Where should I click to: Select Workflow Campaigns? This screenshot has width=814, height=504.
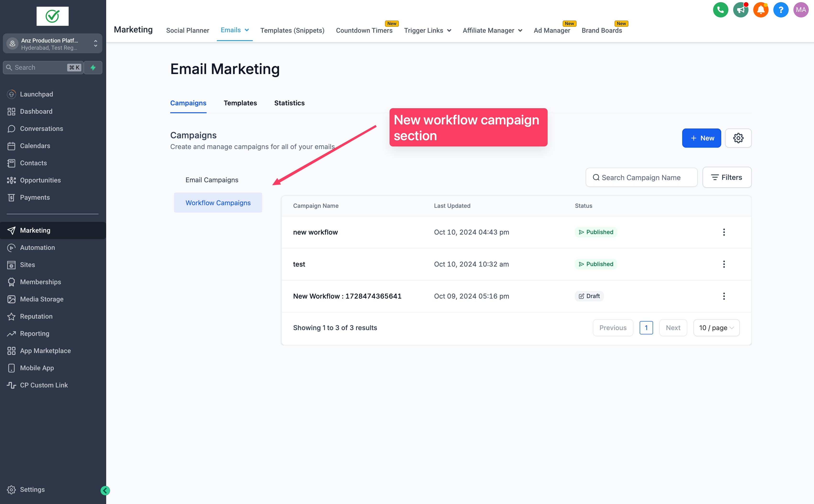click(218, 202)
